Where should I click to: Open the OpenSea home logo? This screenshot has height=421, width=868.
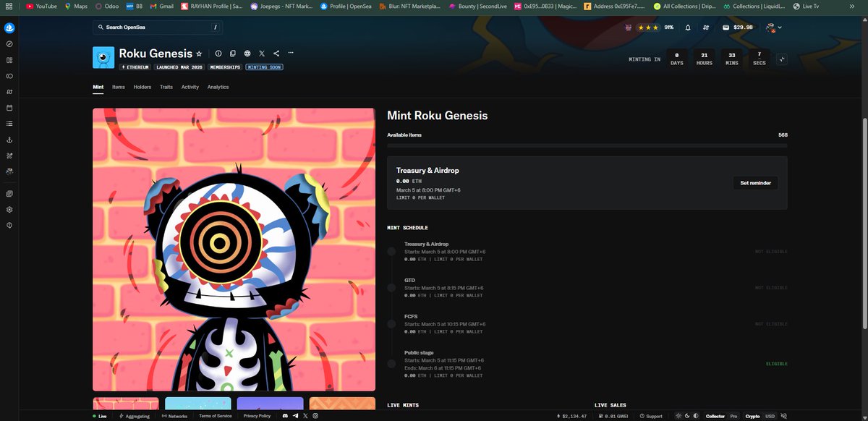click(9, 27)
